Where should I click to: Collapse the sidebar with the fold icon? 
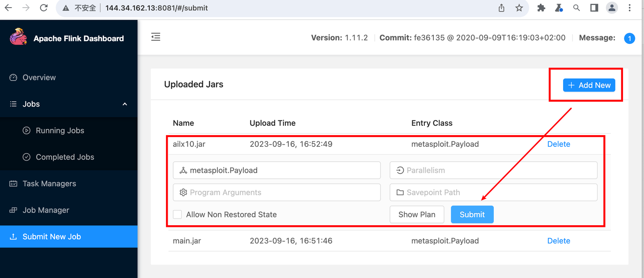(x=156, y=37)
